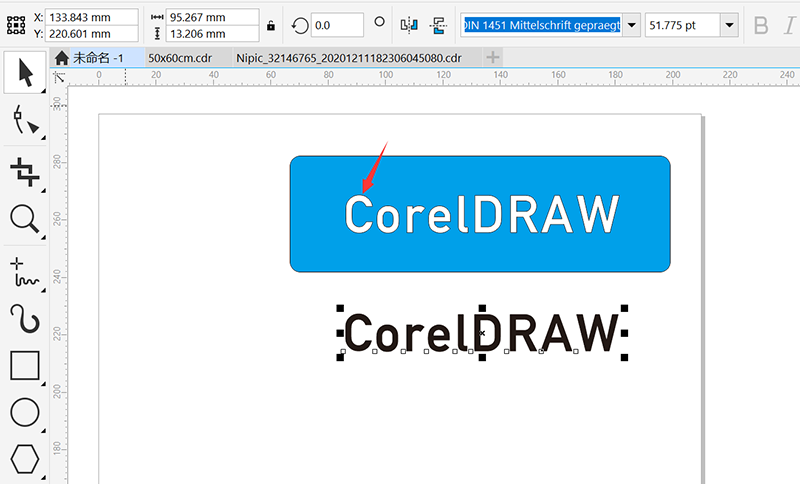Select the Pick tool arrow
This screenshot has height=484, width=800.
coord(25,72)
